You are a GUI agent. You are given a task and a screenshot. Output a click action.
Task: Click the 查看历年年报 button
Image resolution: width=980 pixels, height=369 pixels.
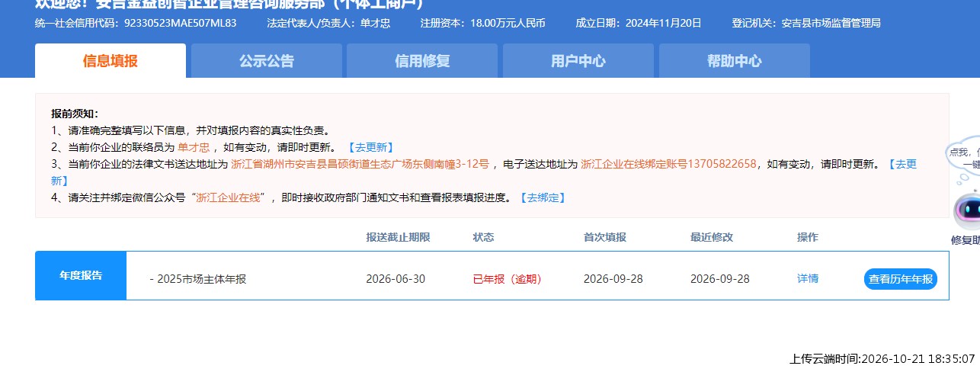[901, 279]
